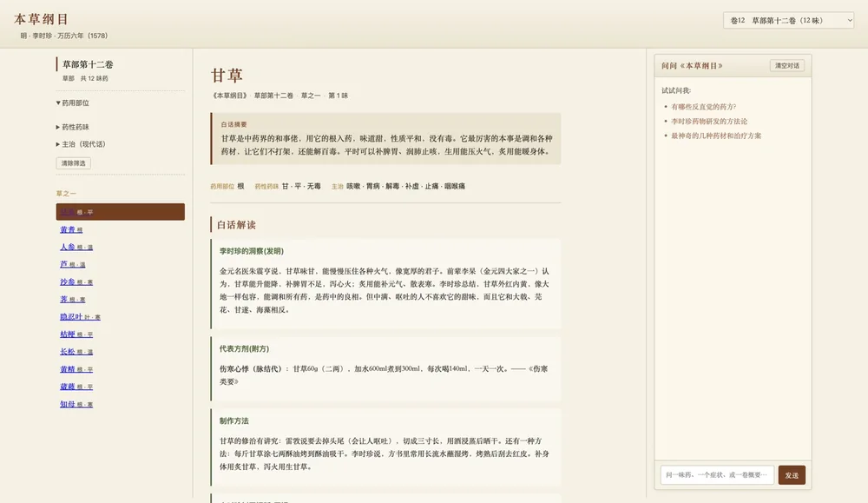
Task: Open the 桔梗 herb entry
Action: [76, 334]
